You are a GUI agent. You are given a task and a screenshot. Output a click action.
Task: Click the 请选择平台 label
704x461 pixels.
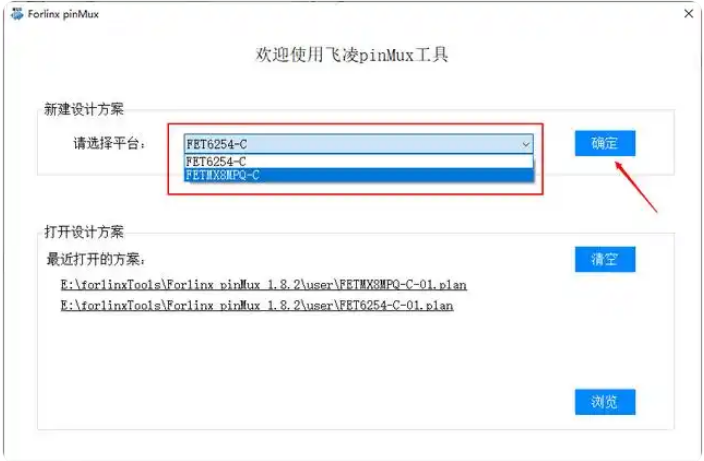click(110, 144)
